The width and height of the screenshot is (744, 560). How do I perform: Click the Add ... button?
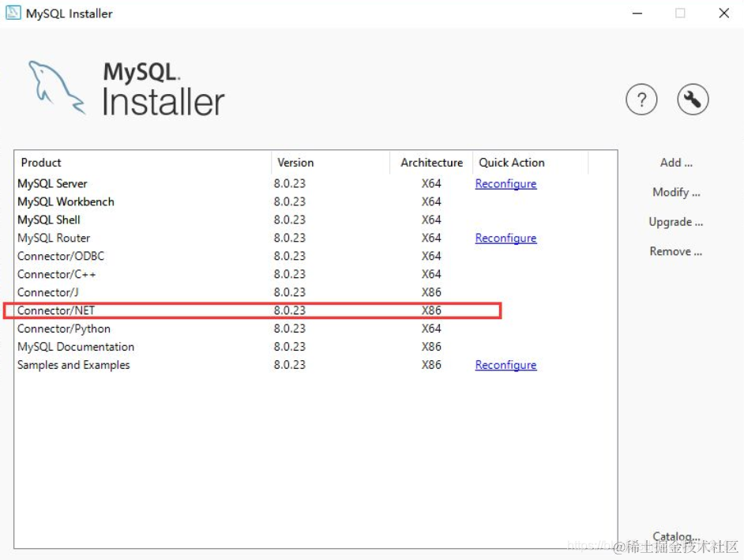click(x=675, y=163)
